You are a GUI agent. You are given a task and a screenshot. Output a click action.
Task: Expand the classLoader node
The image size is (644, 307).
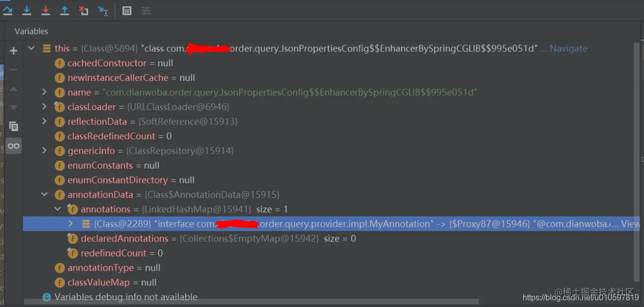pyautogui.click(x=45, y=107)
